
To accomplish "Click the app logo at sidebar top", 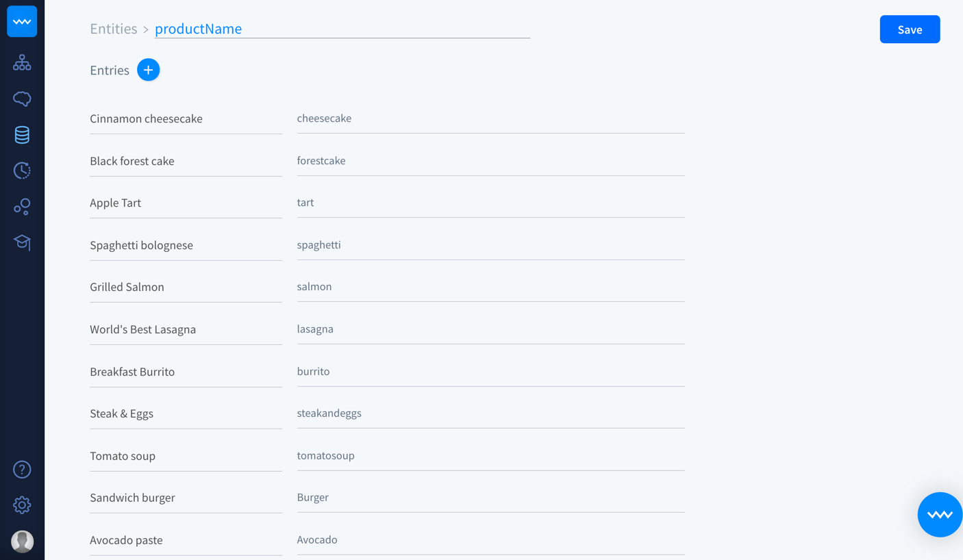I will point(22,22).
